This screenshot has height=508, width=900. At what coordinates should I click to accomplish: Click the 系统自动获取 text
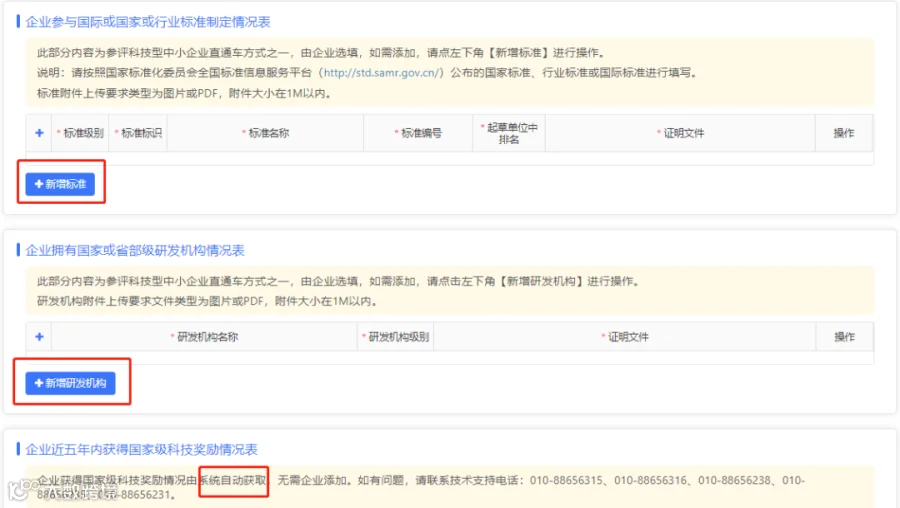coord(233,480)
